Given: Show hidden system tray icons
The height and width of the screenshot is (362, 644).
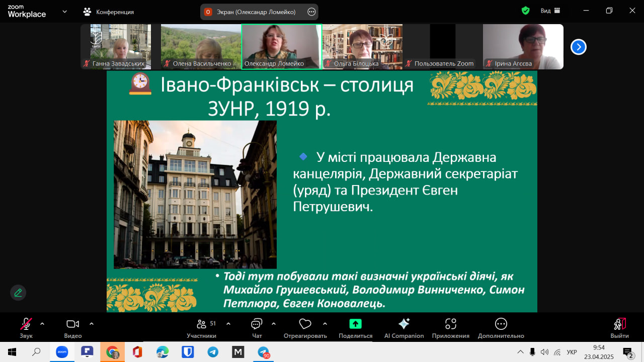Looking at the screenshot, I should 520,351.
